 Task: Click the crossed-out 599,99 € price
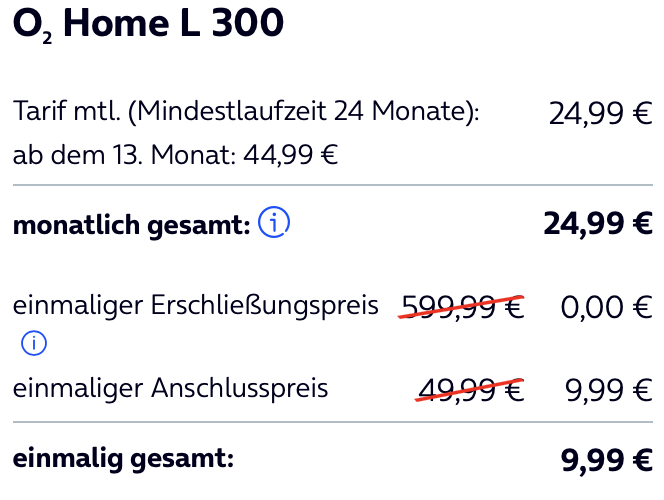[x=461, y=307]
